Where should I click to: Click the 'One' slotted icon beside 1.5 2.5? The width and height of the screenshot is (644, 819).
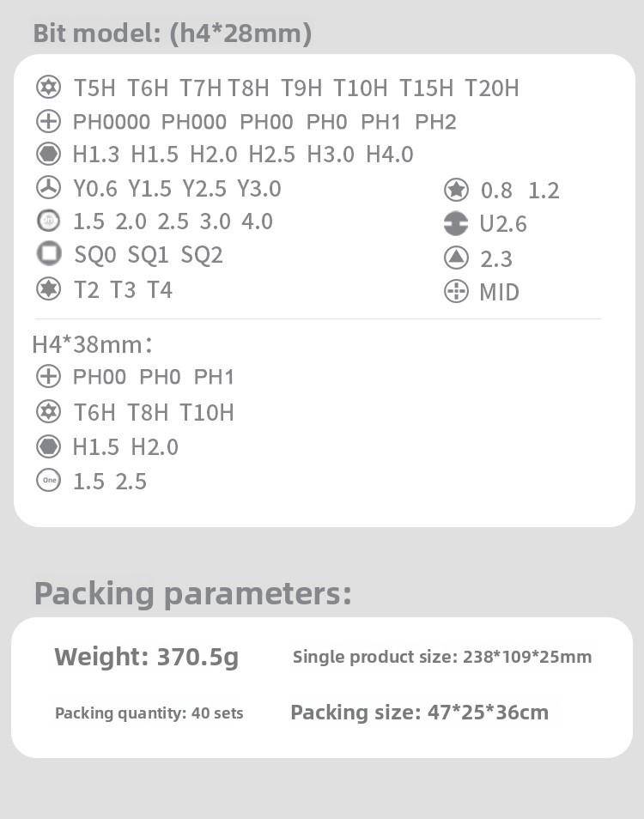[49, 481]
